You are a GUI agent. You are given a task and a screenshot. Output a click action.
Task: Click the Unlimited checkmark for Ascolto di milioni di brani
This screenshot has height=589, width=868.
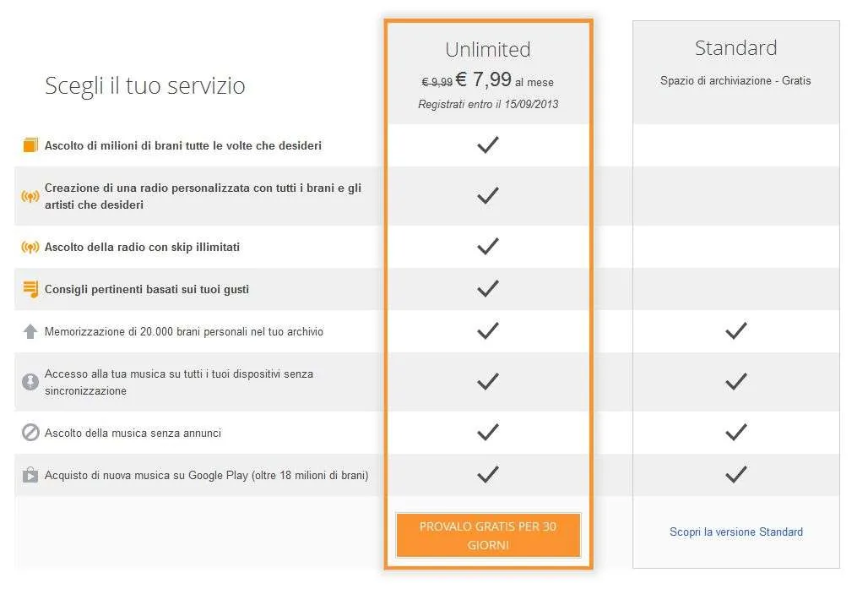(x=488, y=145)
